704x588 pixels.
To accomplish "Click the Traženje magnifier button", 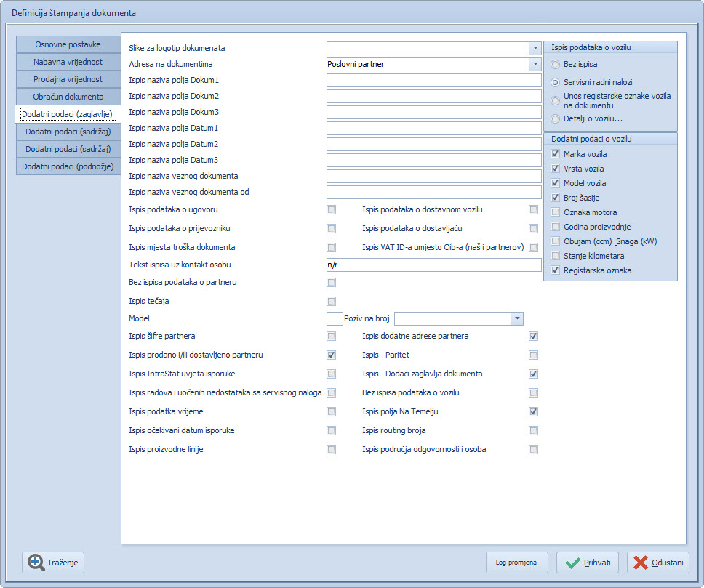I will tap(54, 563).
